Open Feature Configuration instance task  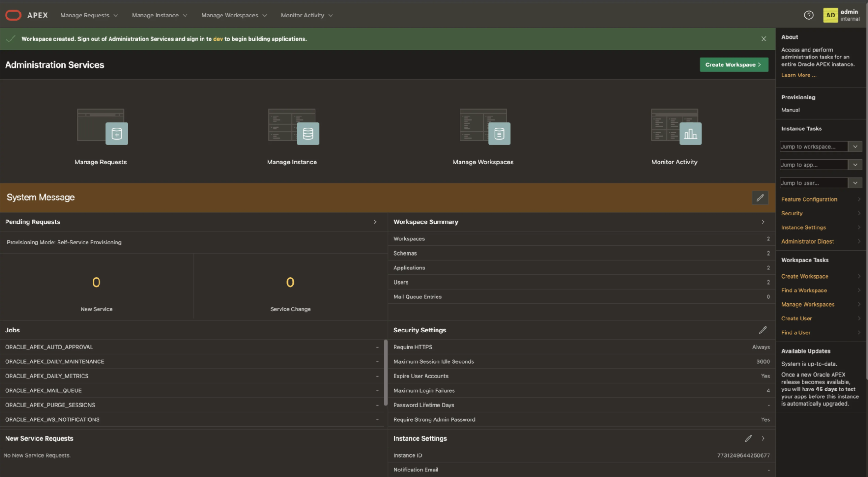click(809, 199)
